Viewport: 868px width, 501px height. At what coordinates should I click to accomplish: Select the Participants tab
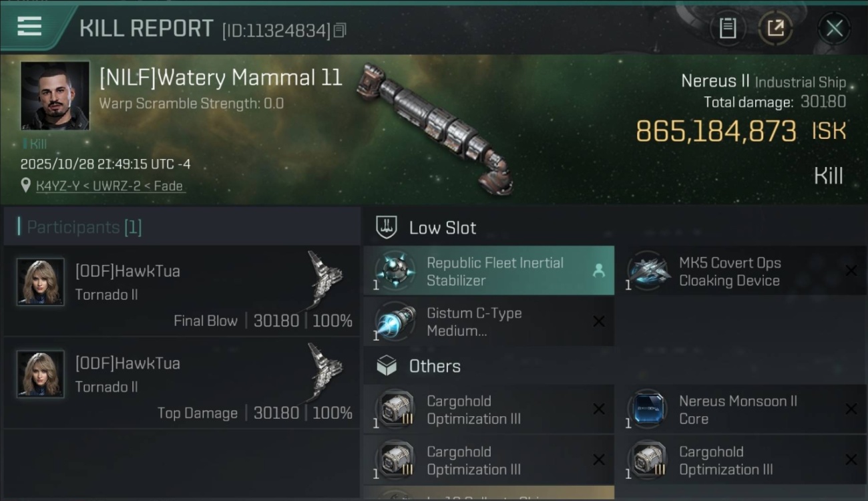click(84, 227)
